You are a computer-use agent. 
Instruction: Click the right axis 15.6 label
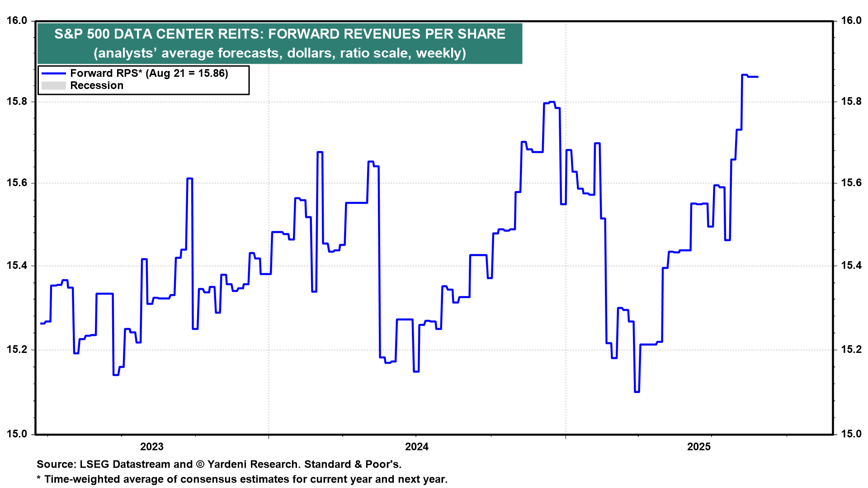pos(851,183)
